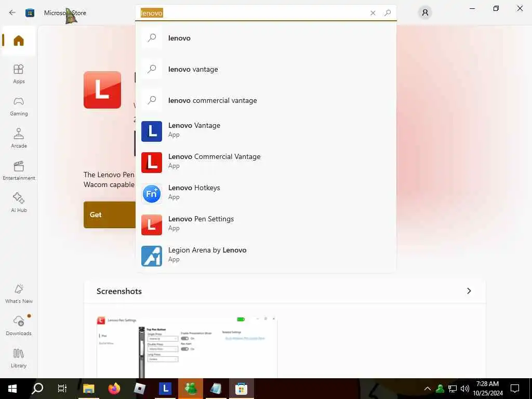Image resolution: width=532 pixels, height=399 pixels.
Task: Open Lenovo Pen Settings app result
Action: (265, 224)
